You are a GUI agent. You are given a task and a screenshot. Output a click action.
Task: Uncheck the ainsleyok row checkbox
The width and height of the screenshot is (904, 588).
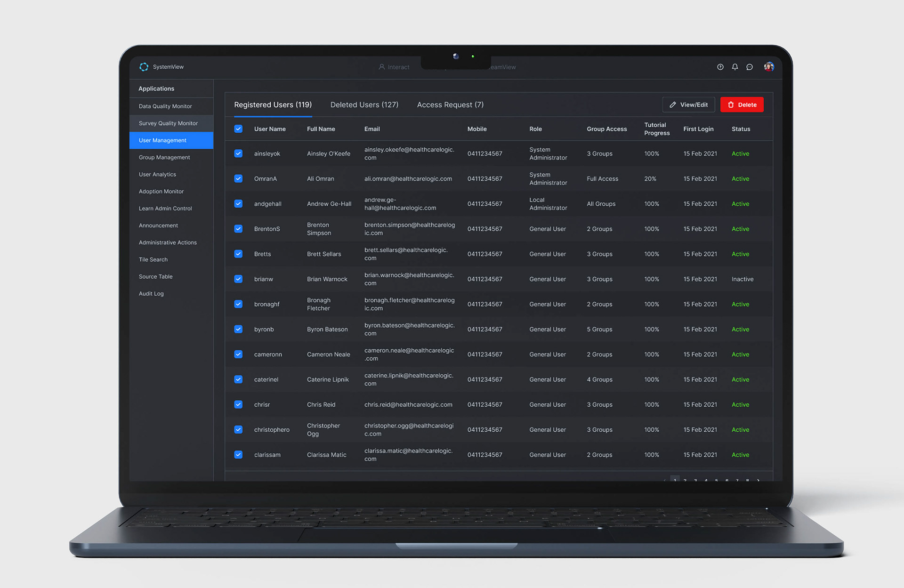pyautogui.click(x=238, y=153)
